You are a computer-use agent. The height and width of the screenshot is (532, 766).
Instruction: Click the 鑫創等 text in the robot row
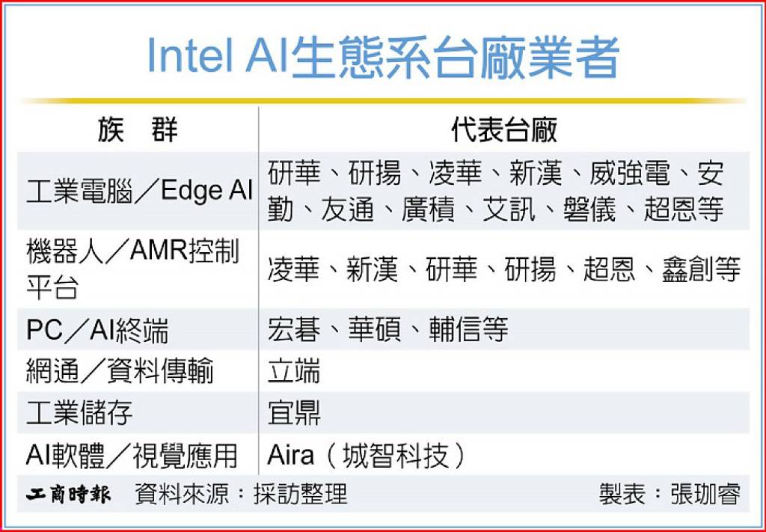[x=702, y=269]
